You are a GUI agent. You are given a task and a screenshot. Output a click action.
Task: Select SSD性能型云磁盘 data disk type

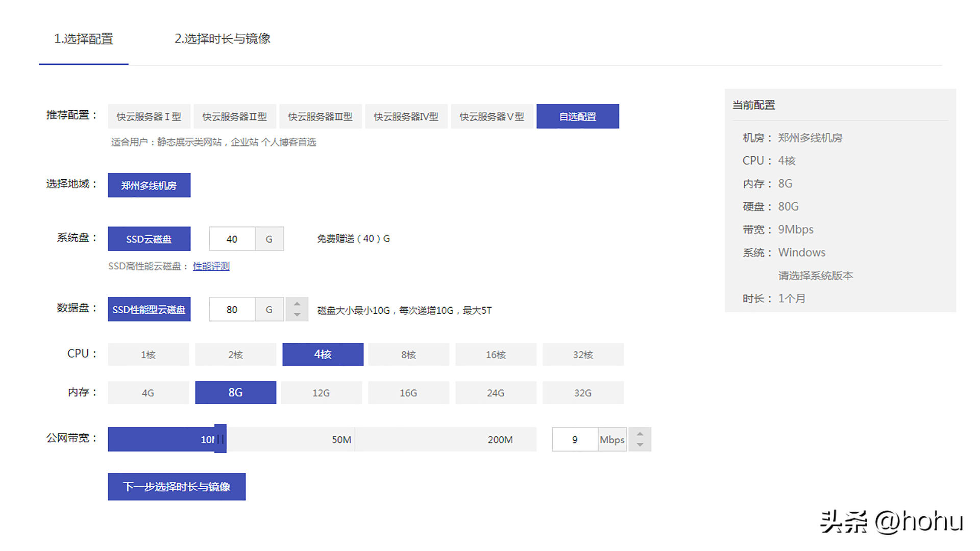point(149,309)
